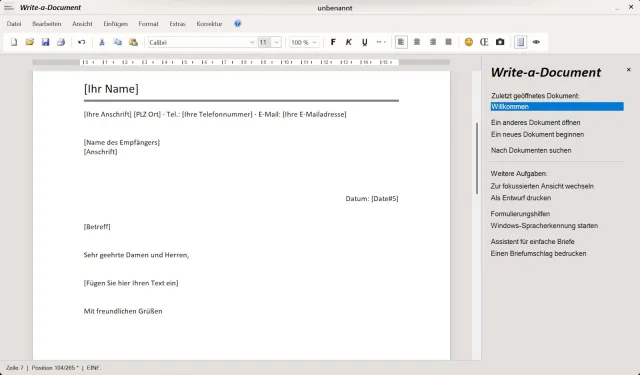Viewport: 640px width, 375px height.
Task: Insert a picture with the camera icon
Action: (x=500, y=42)
